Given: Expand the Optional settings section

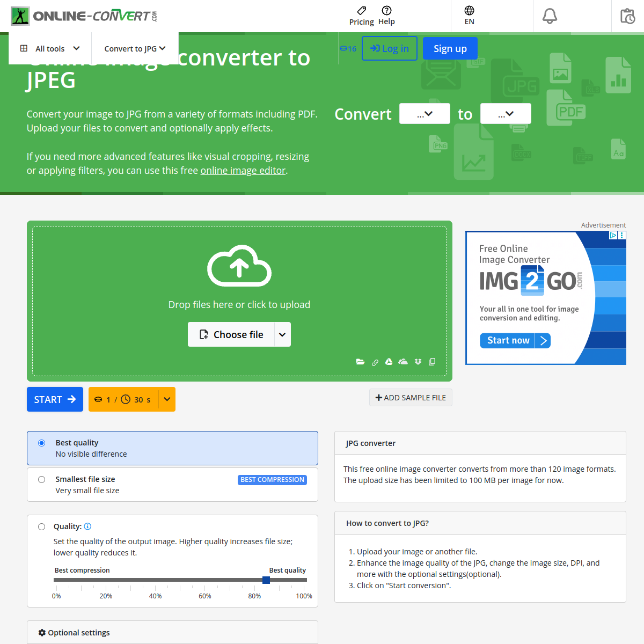Looking at the screenshot, I should coord(172,633).
